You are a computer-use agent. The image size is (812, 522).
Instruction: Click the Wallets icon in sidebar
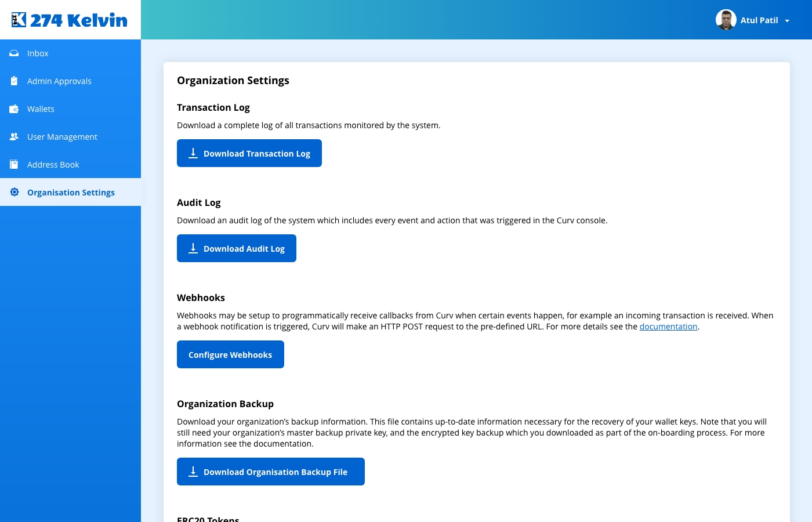(14, 109)
